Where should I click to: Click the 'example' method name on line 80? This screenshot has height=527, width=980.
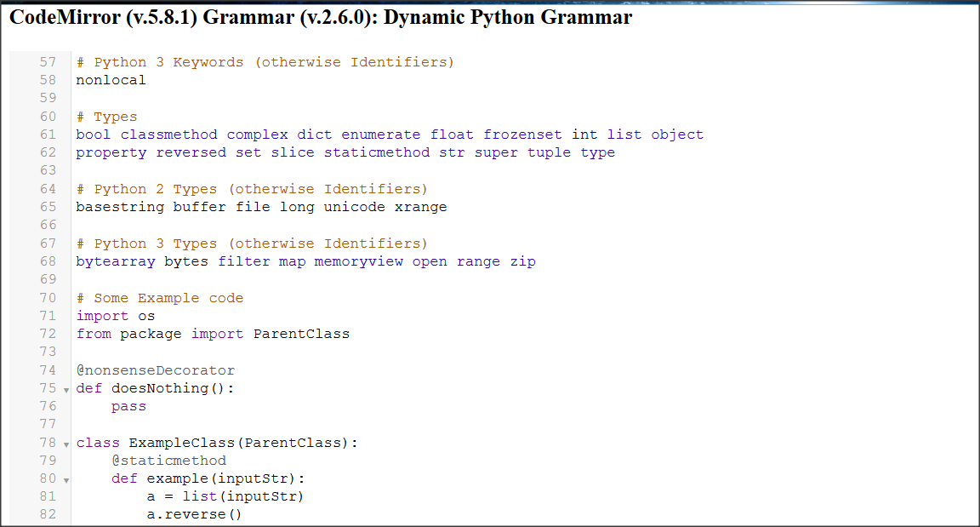(x=178, y=479)
